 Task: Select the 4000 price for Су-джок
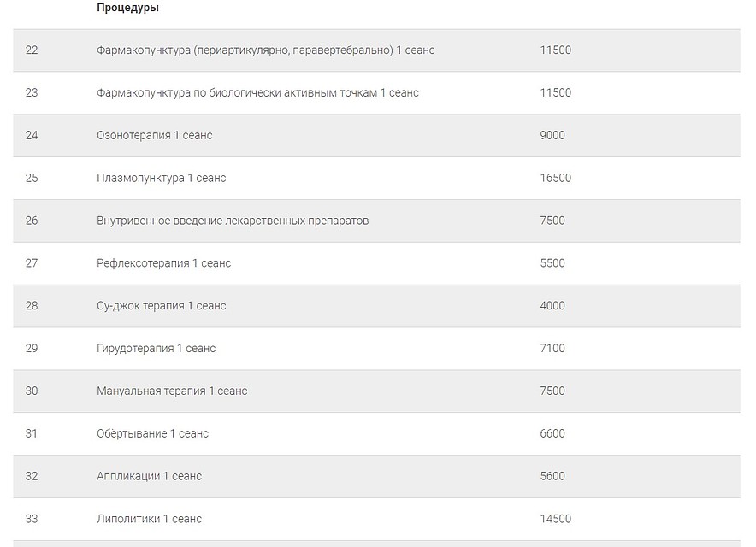552,306
